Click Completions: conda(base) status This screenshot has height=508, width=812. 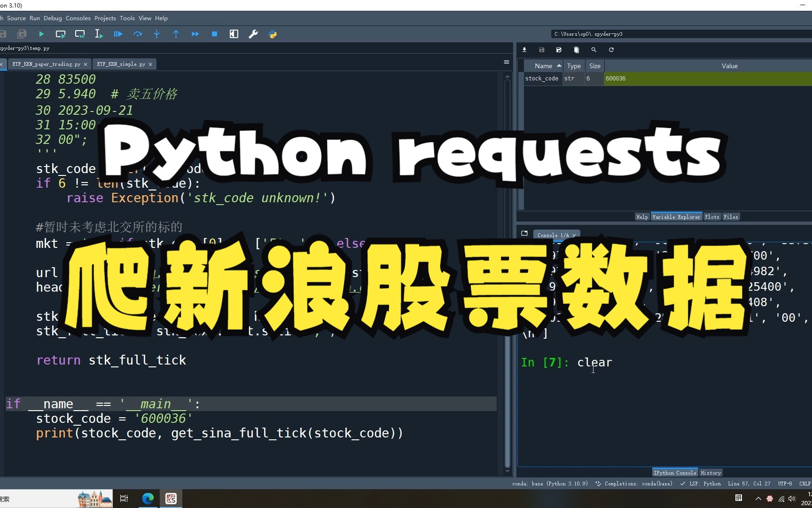point(634,484)
